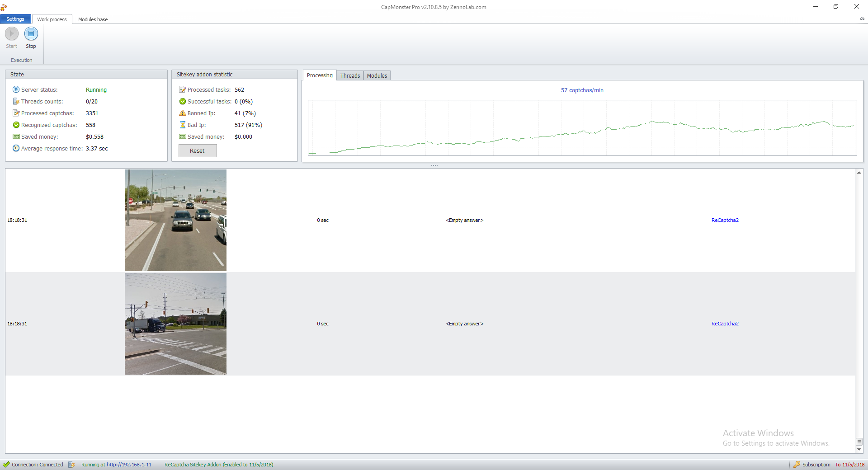This screenshot has height=470, width=868.
Task: Click the first ReCaptcha2 module link
Action: pyautogui.click(x=725, y=220)
